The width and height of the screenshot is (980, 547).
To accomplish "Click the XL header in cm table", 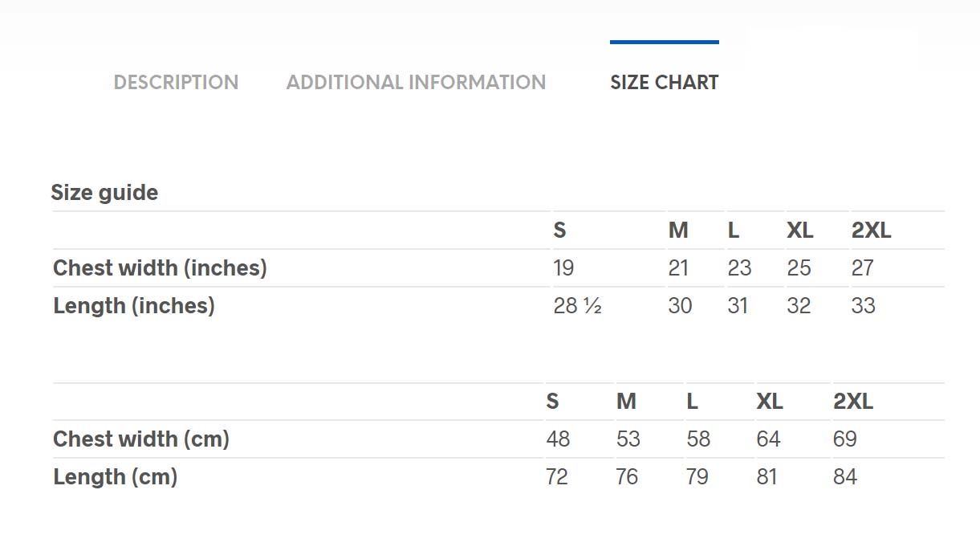I will [x=769, y=401].
